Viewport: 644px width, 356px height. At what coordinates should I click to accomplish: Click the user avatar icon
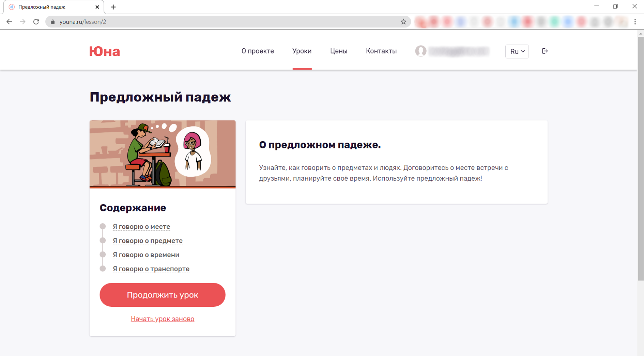click(420, 51)
